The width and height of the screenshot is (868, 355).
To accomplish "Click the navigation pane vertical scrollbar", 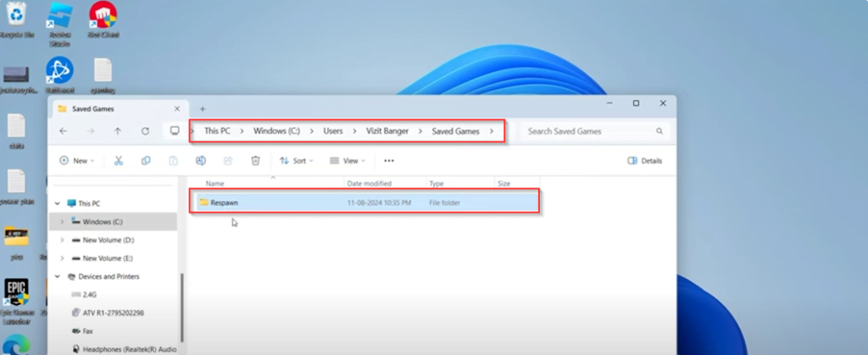I will (x=182, y=308).
